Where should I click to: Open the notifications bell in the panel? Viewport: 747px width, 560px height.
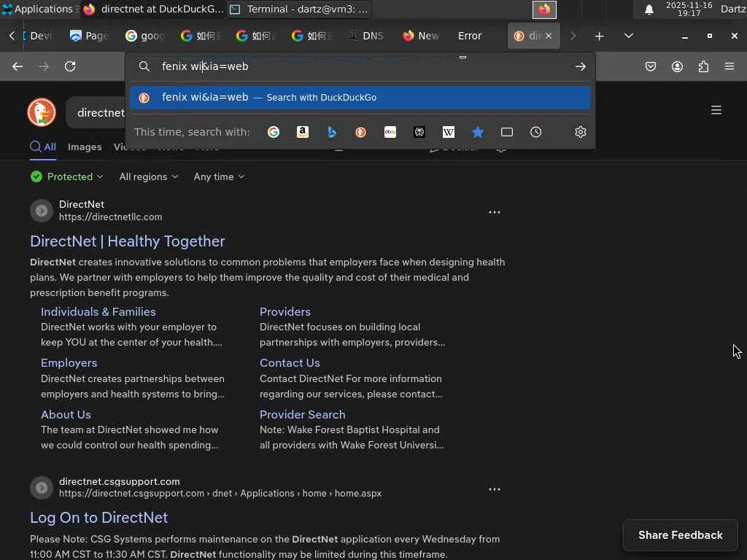[x=649, y=9]
